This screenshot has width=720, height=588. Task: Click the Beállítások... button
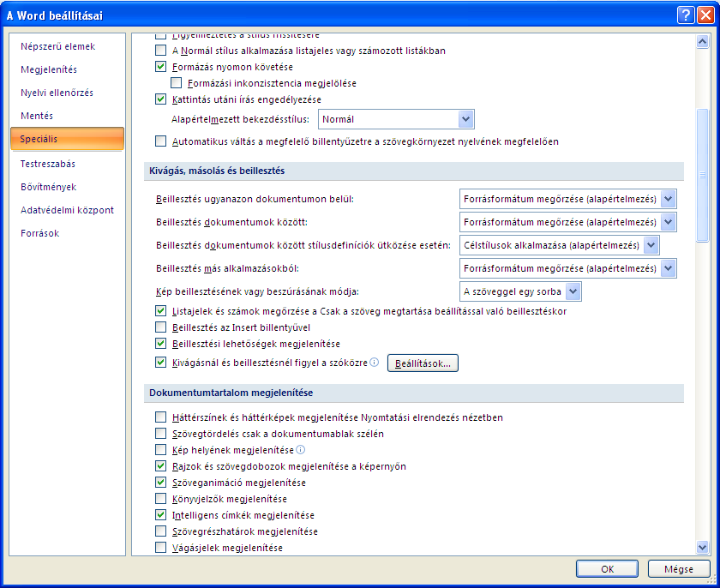click(x=423, y=363)
